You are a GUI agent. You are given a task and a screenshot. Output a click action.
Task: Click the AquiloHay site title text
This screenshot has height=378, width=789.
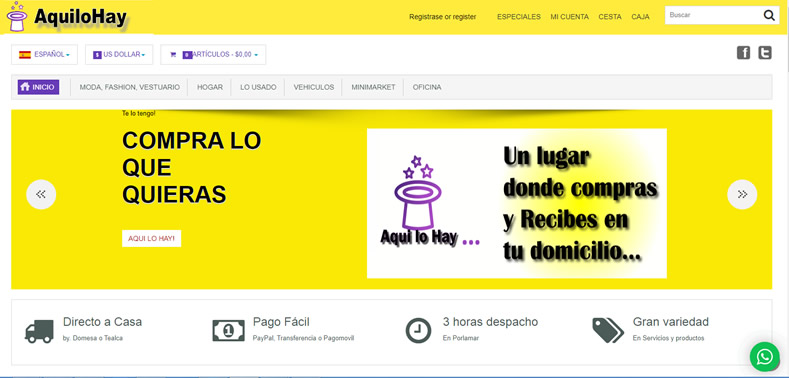81,17
